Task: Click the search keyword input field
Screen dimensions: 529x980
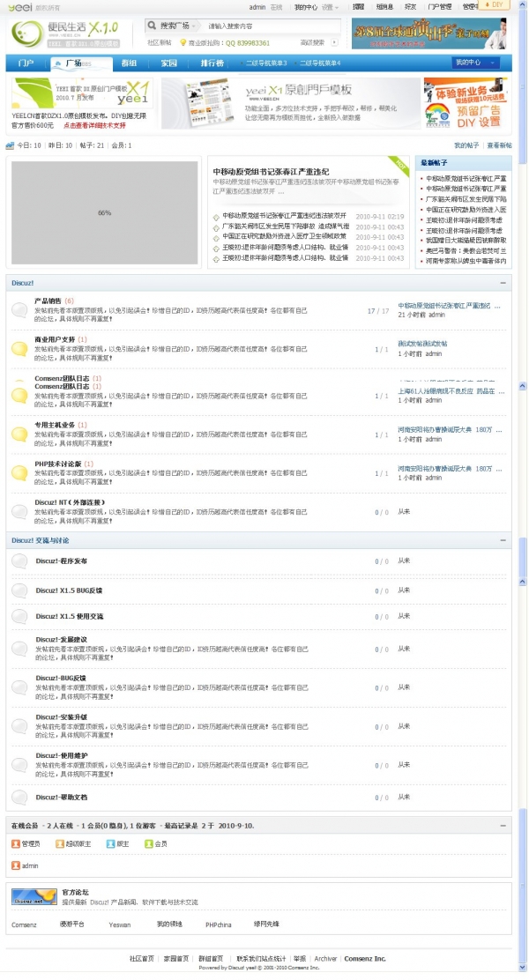Action: tap(272, 26)
